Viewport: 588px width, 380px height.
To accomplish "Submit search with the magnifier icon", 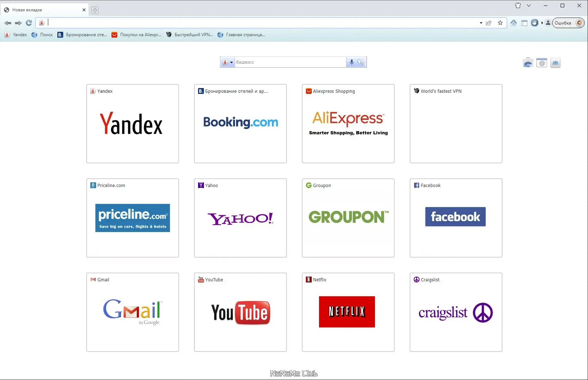I will coord(360,62).
